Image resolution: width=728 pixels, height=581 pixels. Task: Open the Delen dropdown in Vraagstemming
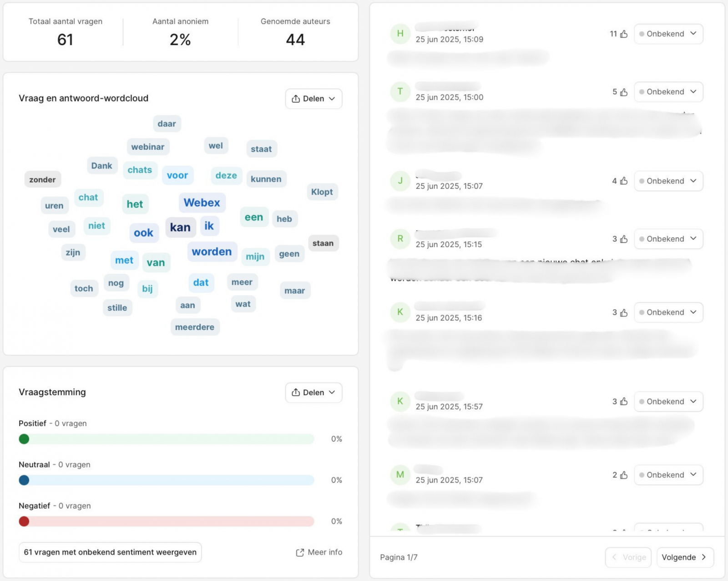313,392
